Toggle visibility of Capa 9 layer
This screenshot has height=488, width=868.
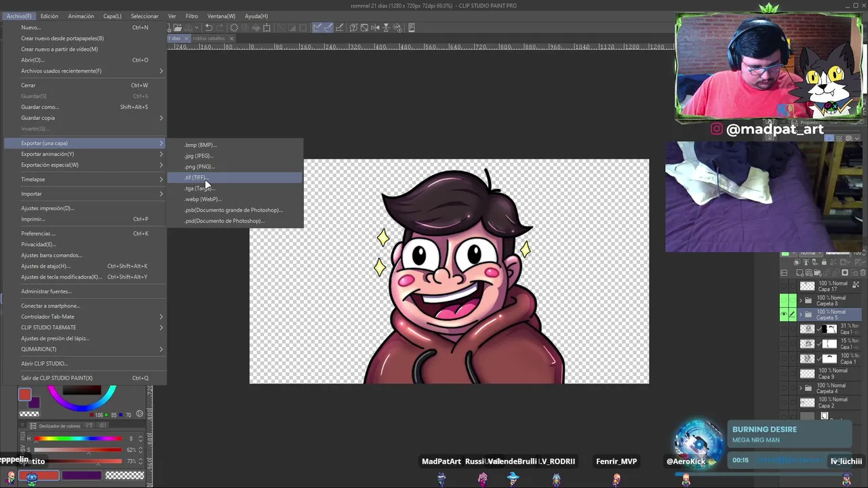785,373
